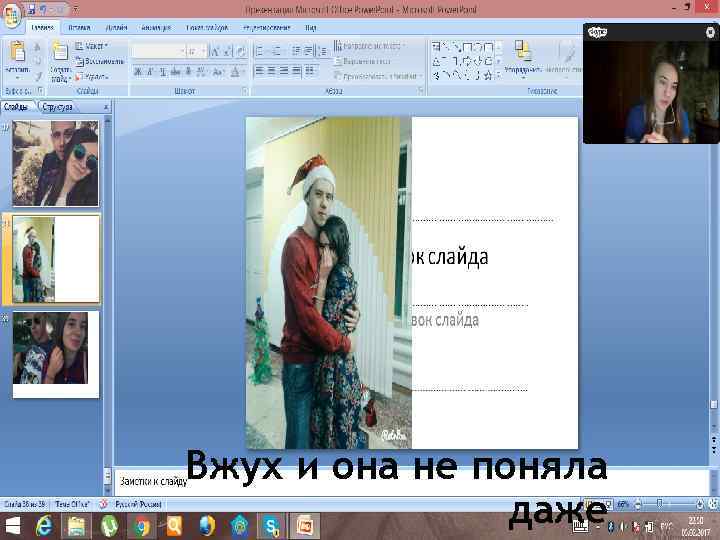
Task: Open the Шрифт group dialog launcher
Action: pyautogui.click(x=245, y=91)
